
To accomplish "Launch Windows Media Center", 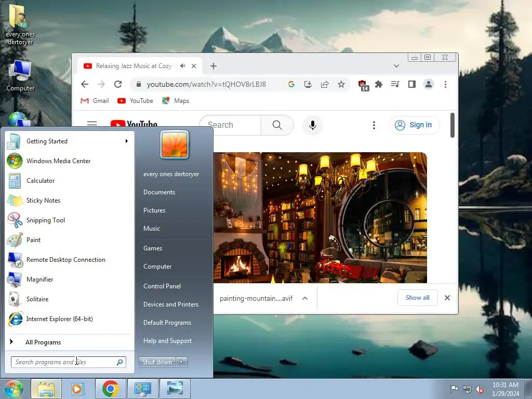I will point(70,161).
